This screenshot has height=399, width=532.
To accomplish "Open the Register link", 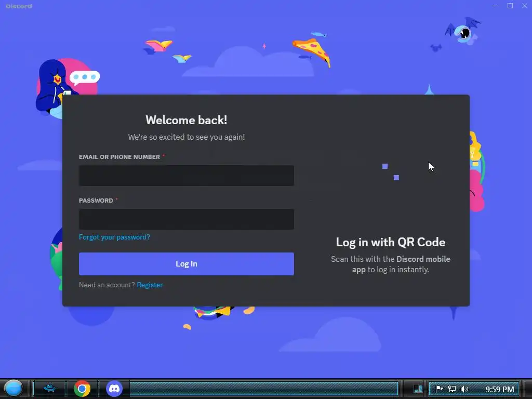I will 150,285.
